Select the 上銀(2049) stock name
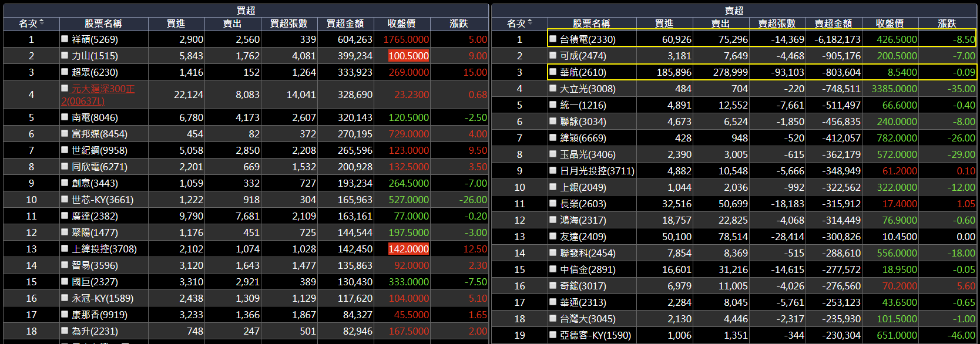Screen dimensions: 980x344 point(583,187)
